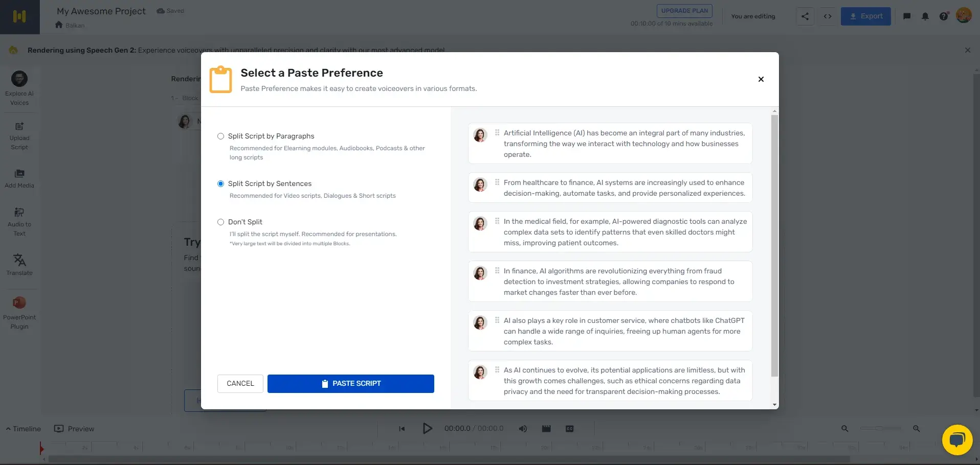Toggle closed captions in playback bar

(569, 429)
